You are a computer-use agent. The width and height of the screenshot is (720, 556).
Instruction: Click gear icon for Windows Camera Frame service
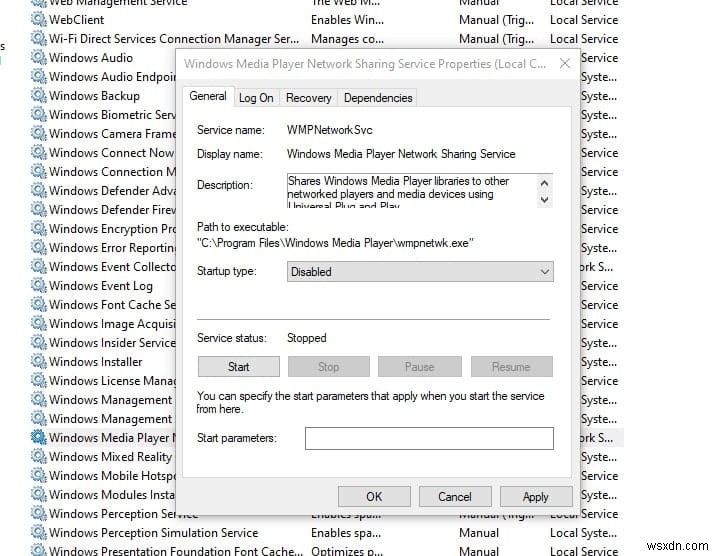click(x=39, y=134)
